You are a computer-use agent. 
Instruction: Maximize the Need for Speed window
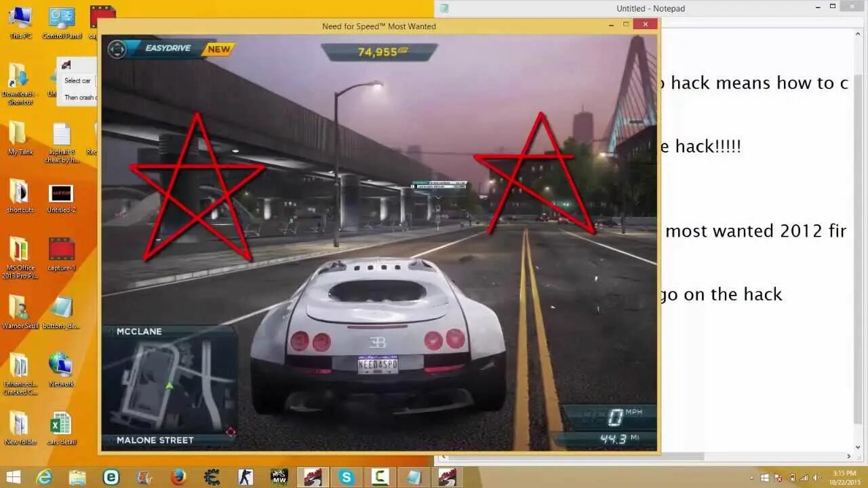click(x=626, y=24)
